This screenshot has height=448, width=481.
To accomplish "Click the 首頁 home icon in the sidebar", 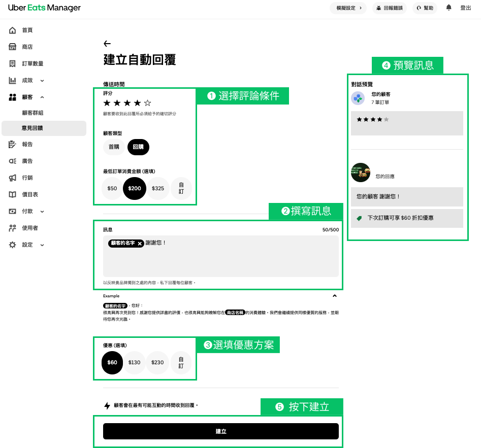I will (13, 30).
